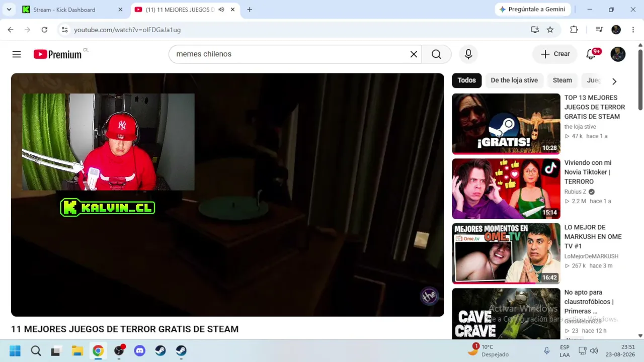The height and width of the screenshot is (362, 644).
Task: Open Windows taskbar search
Action: (36, 351)
